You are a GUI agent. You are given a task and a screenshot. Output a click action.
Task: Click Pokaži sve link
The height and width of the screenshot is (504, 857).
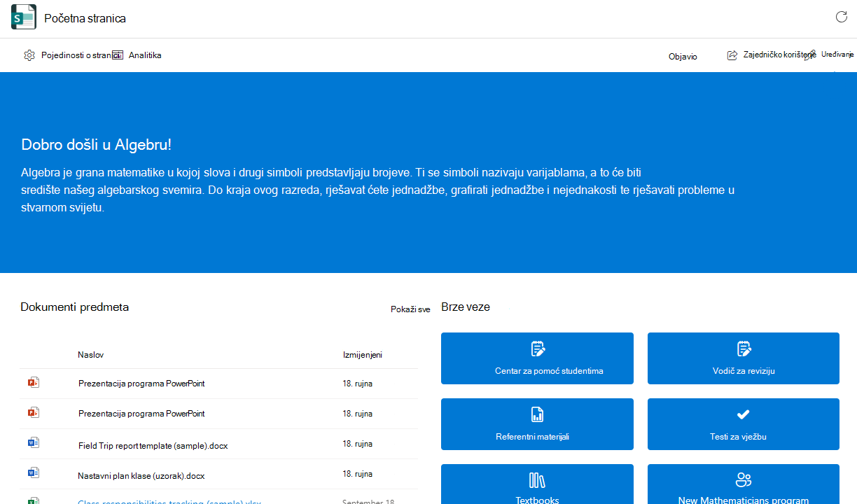coord(410,309)
